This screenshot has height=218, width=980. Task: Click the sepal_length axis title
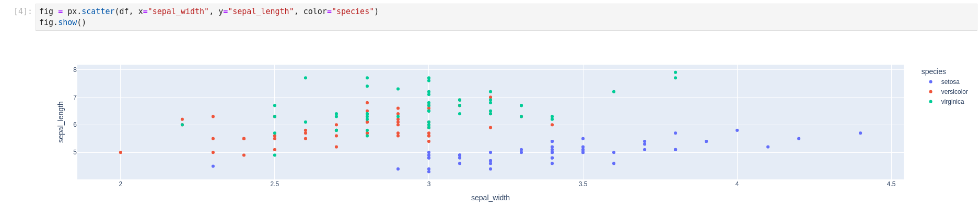tap(61, 122)
